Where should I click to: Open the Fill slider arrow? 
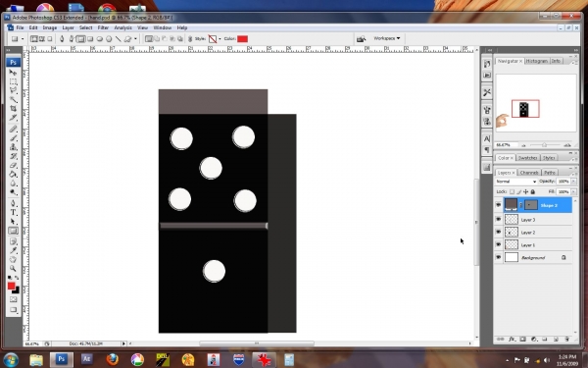coord(573,192)
